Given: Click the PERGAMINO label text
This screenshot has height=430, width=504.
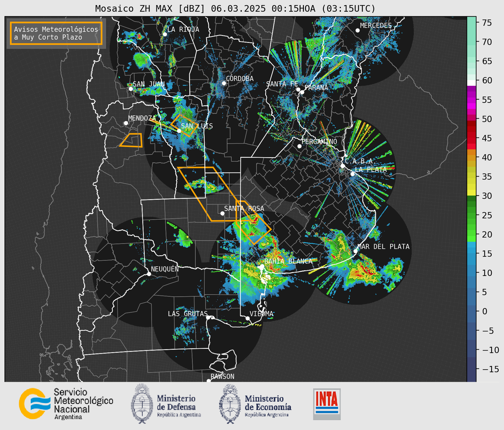Looking at the screenshot, I should [319, 141].
